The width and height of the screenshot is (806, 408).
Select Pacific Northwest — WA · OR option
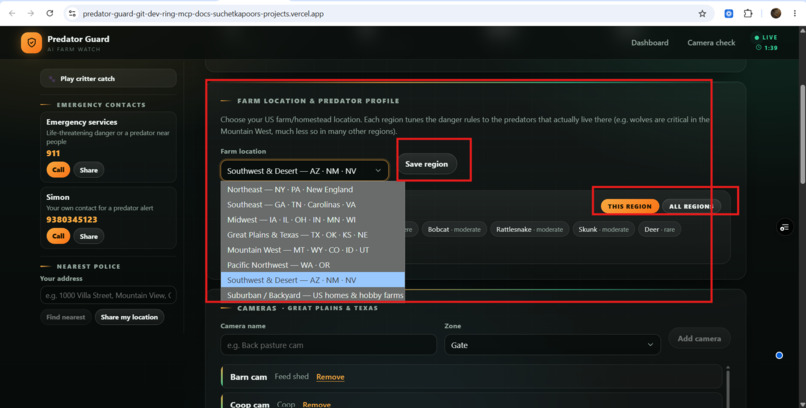(313, 265)
